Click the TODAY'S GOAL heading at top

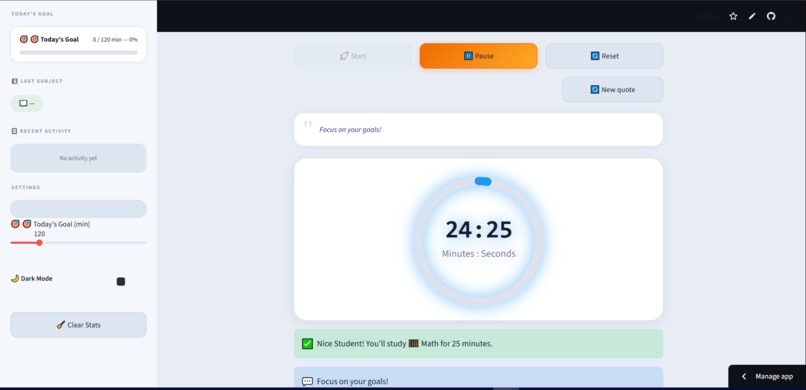(x=32, y=14)
